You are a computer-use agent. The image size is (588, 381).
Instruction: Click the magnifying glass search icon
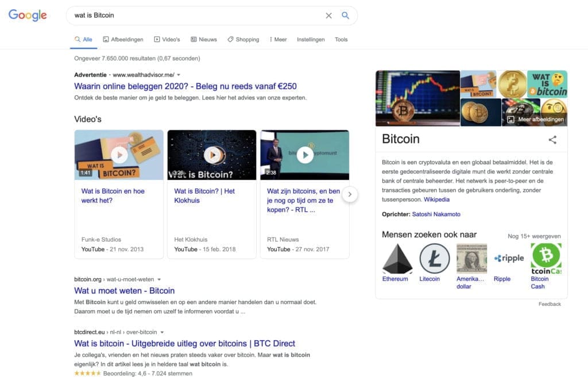tap(345, 16)
